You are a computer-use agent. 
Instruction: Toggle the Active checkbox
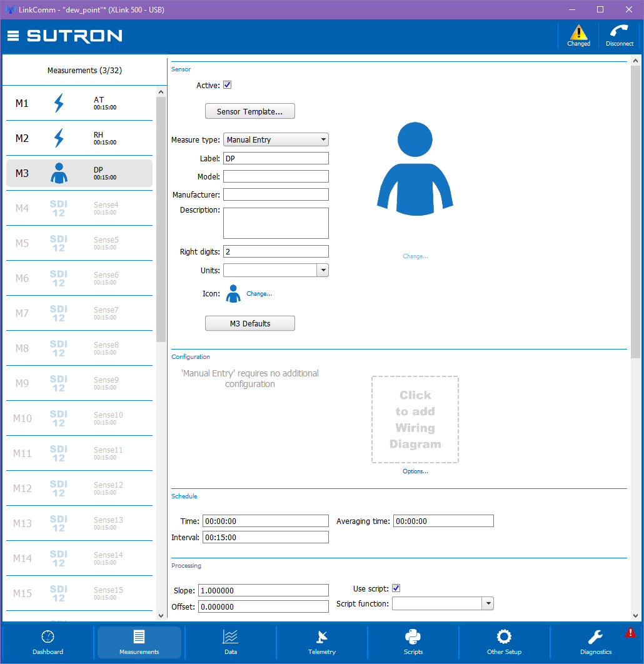click(228, 85)
